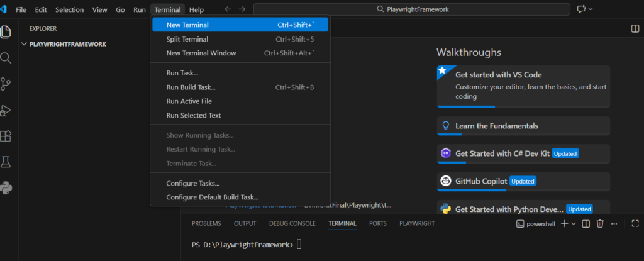Open the Run and Debug view
The width and height of the screenshot is (644, 261).
point(6,110)
